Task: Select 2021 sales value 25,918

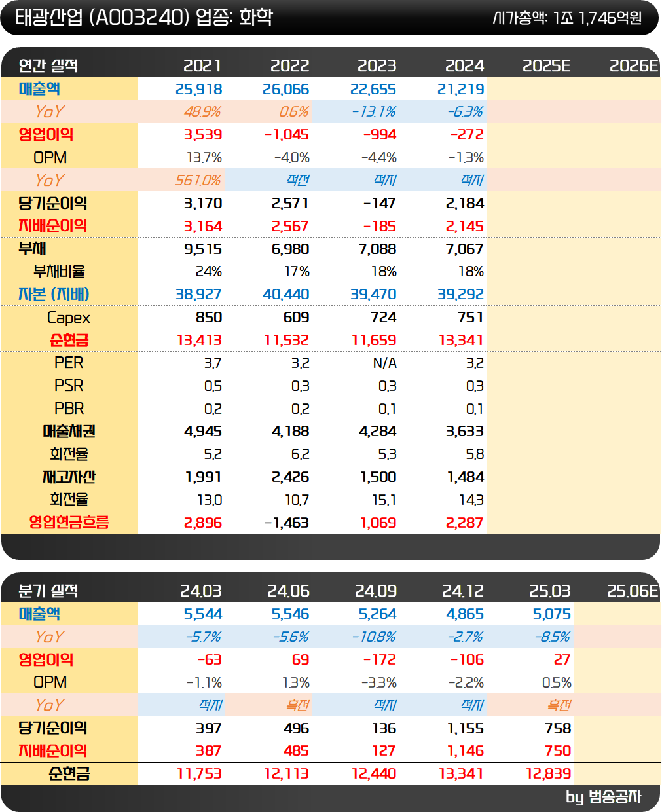Action: pyautogui.click(x=199, y=89)
